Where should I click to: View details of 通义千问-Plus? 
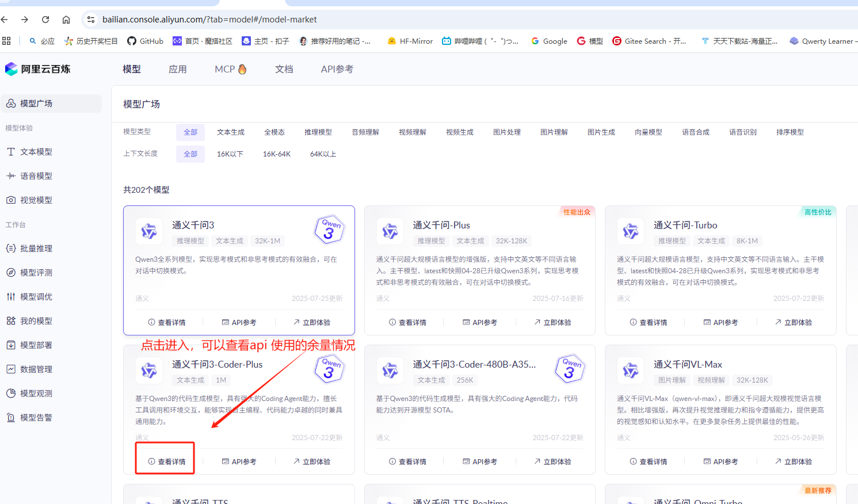[x=407, y=323]
